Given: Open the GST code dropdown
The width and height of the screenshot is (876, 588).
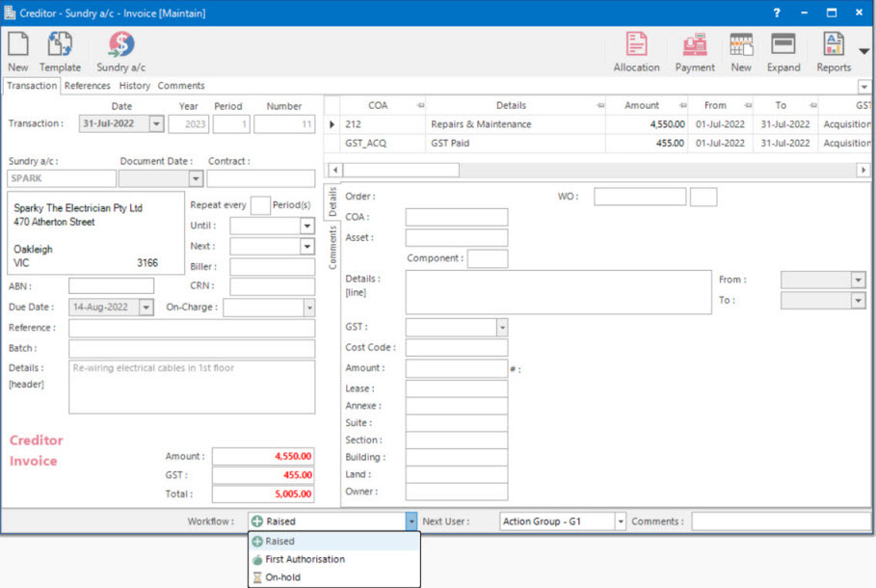Looking at the screenshot, I should [501, 328].
